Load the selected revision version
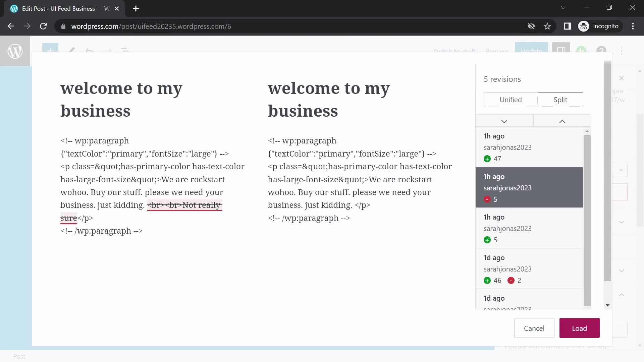This screenshot has height=362, width=644. tap(579, 328)
